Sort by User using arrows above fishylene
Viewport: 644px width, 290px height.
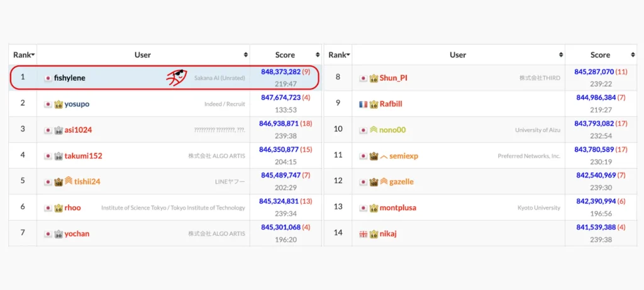245,55
